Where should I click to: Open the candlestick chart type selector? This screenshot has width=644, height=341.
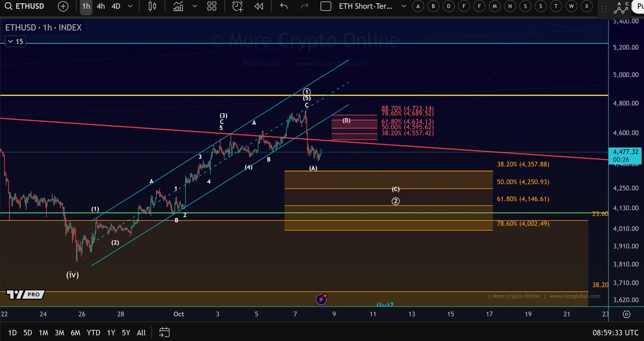(152, 6)
